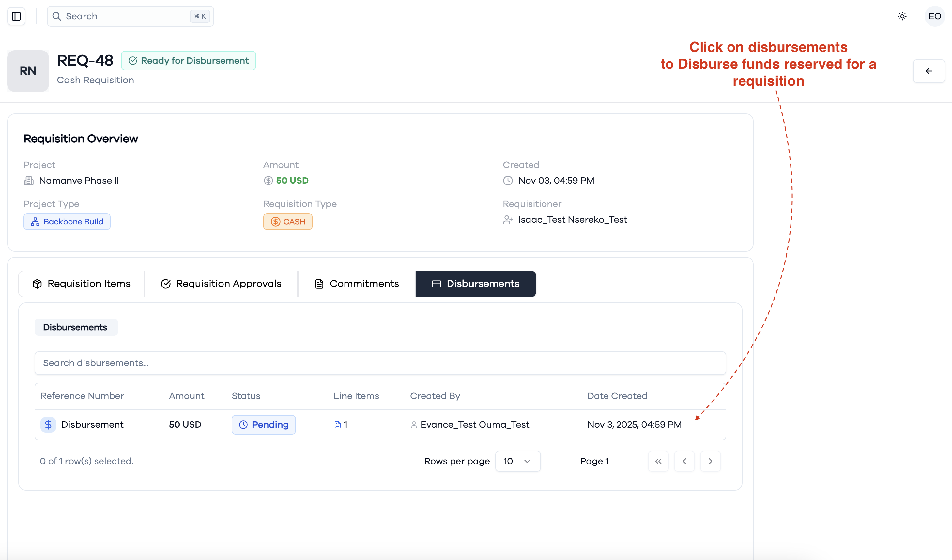Toggle the sidebar panel icon
This screenshot has width=952, height=560.
pyautogui.click(x=16, y=16)
